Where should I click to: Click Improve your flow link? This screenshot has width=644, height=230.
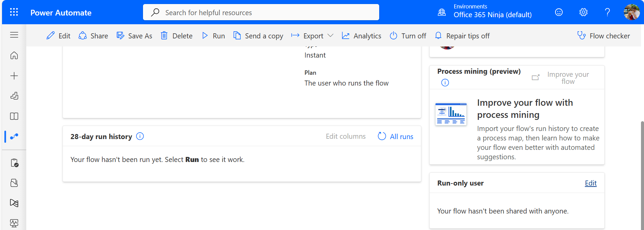pos(561,78)
